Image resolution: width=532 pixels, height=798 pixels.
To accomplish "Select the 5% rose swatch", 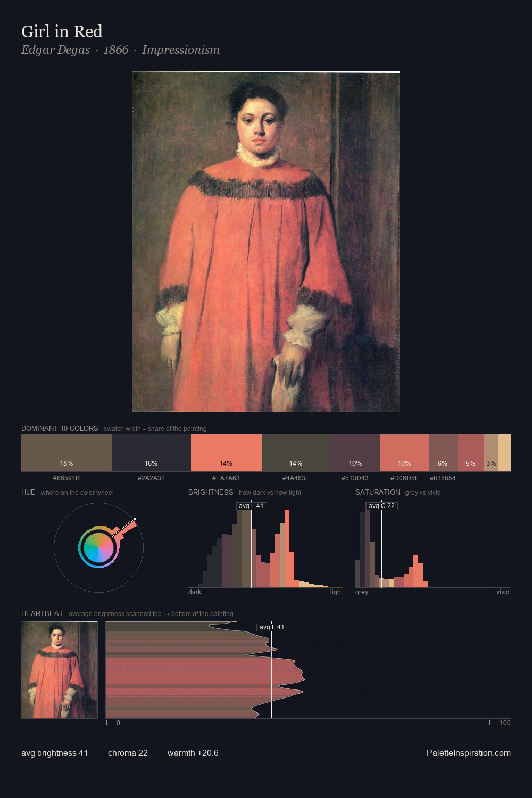I will point(471,453).
